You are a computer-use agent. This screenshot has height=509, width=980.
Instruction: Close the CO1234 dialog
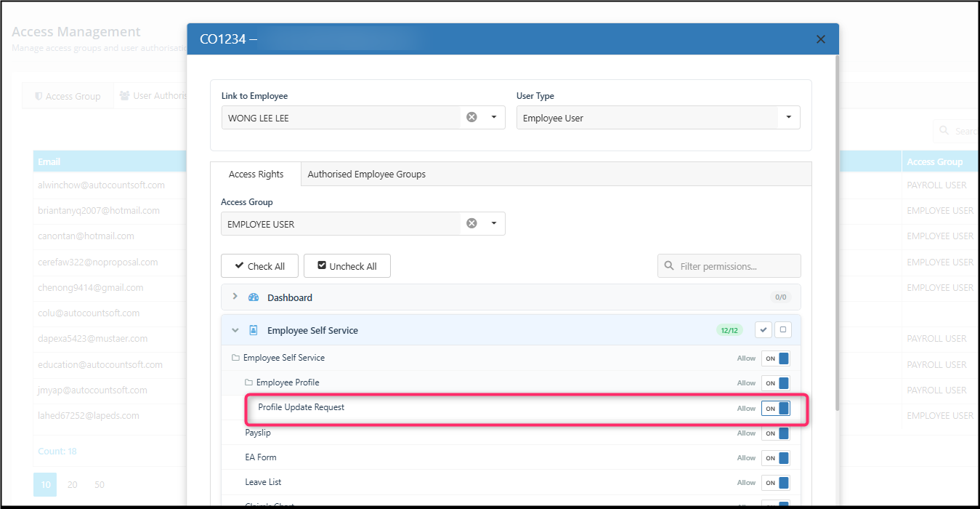[x=821, y=39]
